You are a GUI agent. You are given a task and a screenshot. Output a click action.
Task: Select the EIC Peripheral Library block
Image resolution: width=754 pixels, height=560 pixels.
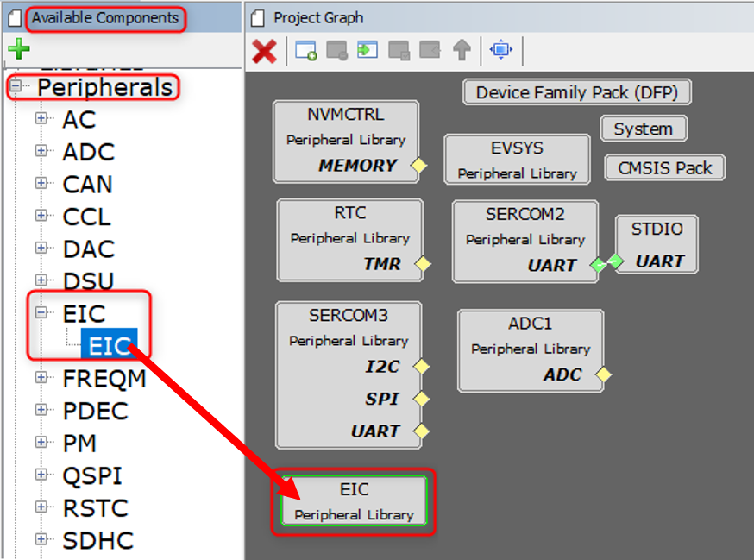click(x=354, y=501)
